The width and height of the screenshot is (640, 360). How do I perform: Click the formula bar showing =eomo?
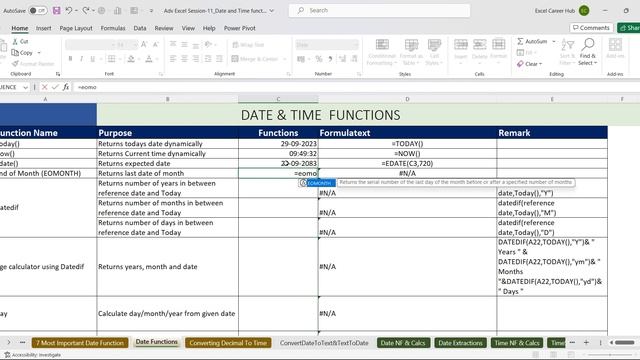(x=355, y=87)
